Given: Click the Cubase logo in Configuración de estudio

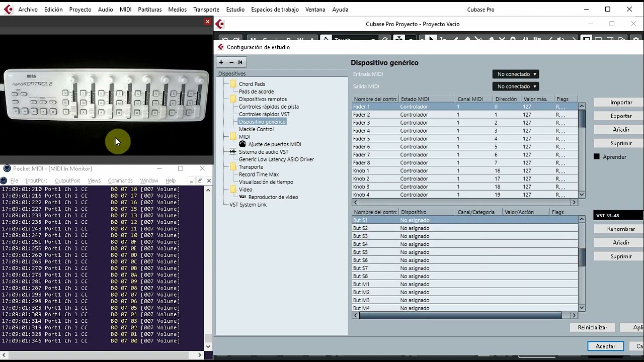Looking at the screenshot, I should [221, 47].
